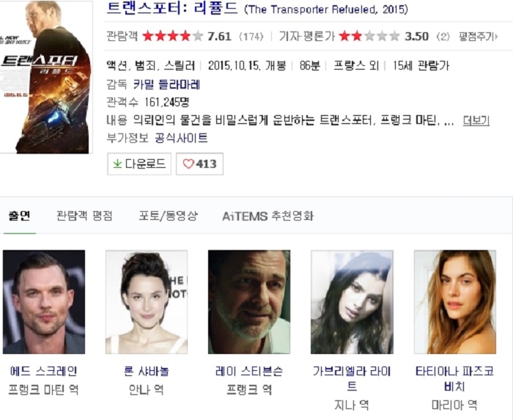Open the 포토/동영상 tab
The width and height of the screenshot is (513, 420).
coord(168,216)
